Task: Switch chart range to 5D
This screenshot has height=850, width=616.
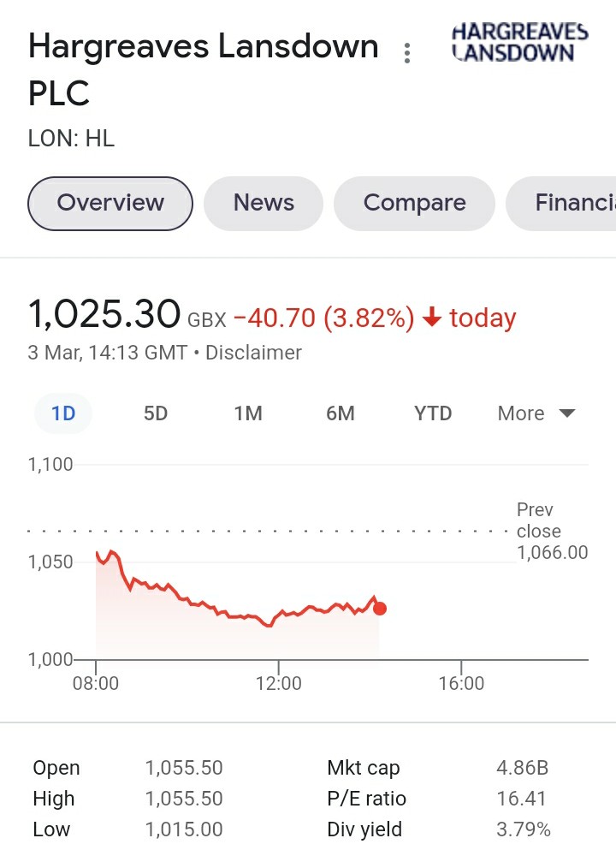Action: coord(156,413)
